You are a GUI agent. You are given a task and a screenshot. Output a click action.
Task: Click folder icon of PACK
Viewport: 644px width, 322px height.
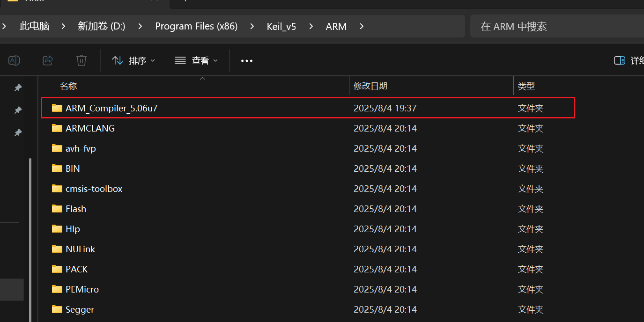point(57,269)
